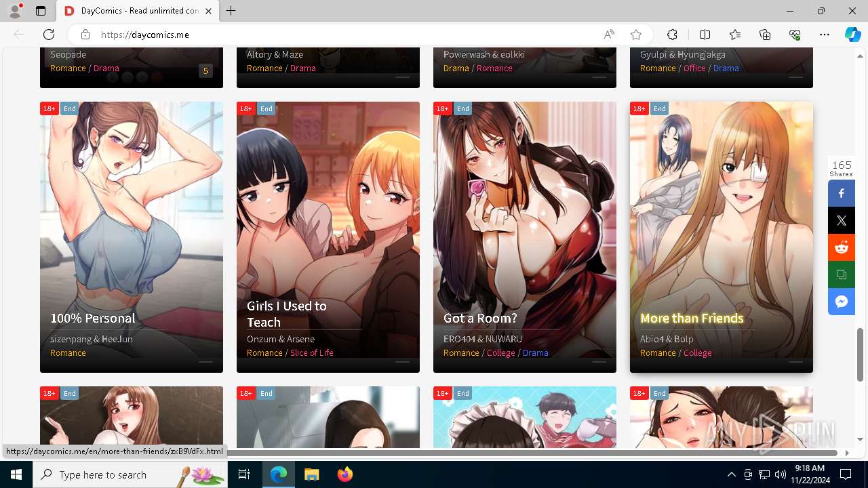Click Slice of Life genre tag
Screen dimensions: 868x488
pos(311,352)
